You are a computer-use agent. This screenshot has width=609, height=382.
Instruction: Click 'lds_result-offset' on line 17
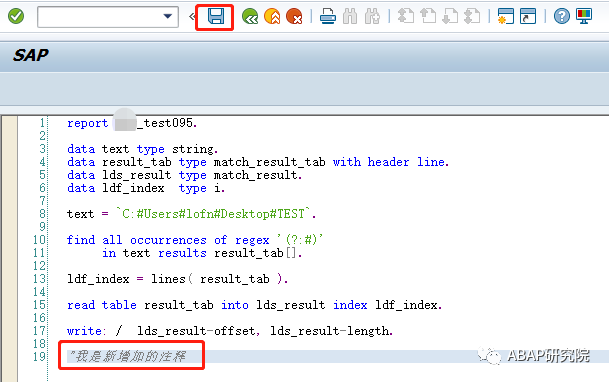click(196, 331)
